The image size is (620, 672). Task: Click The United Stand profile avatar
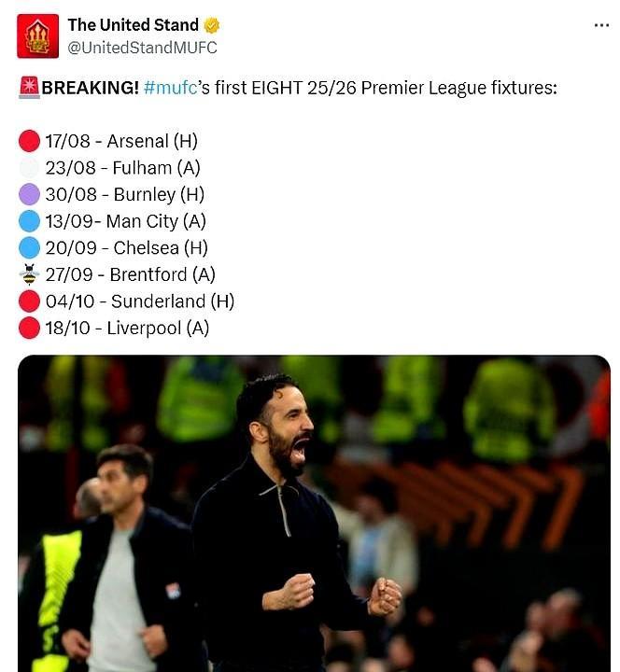click(37, 36)
